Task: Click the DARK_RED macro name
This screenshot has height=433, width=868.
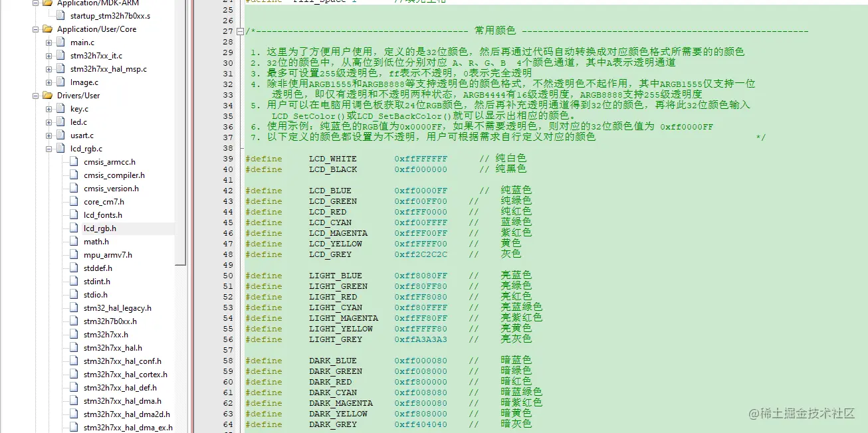Action: (x=330, y=382)
